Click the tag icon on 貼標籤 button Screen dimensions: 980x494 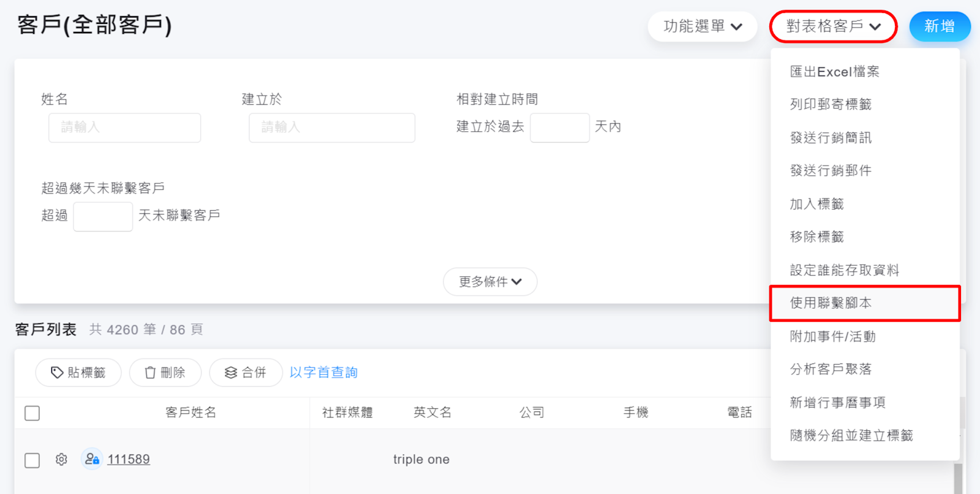[57, 373]
